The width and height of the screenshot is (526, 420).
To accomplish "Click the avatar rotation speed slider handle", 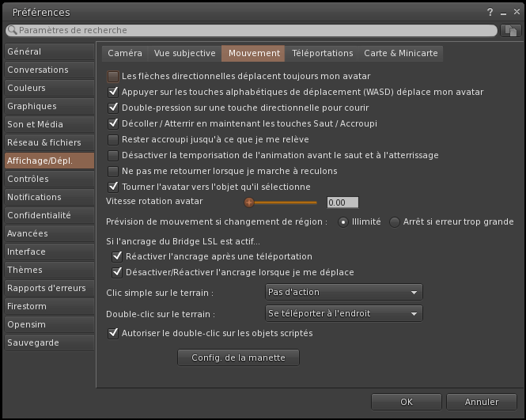I will [x=249, y=202].
